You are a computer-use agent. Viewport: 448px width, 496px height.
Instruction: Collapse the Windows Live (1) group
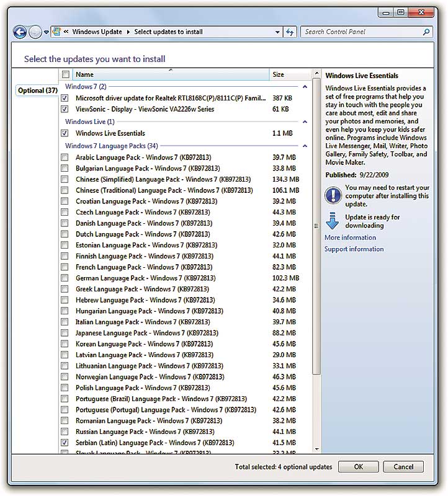(x=305, y=122)
